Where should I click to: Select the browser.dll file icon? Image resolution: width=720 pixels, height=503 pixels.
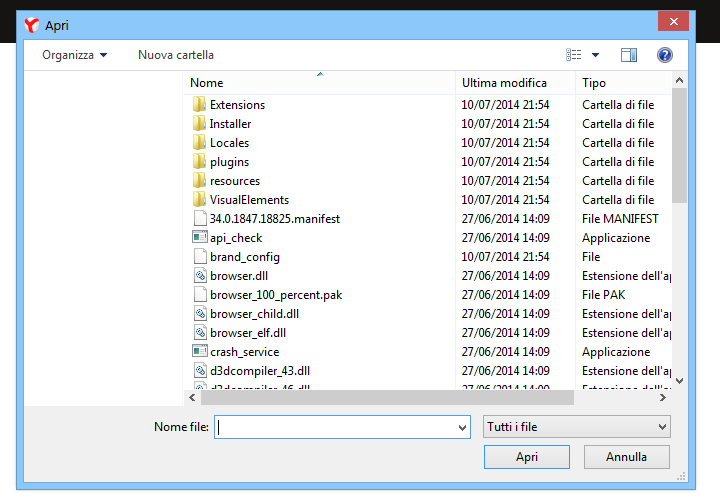200,276
